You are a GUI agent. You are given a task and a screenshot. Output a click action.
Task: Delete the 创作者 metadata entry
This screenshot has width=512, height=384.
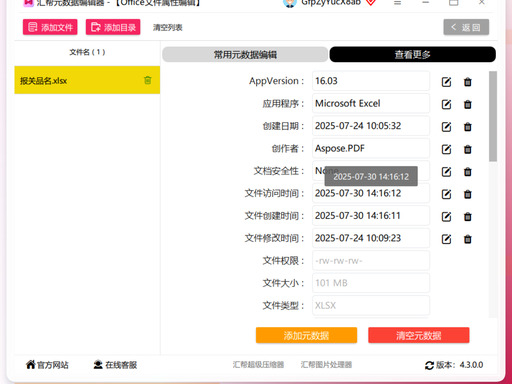point(468,149)
